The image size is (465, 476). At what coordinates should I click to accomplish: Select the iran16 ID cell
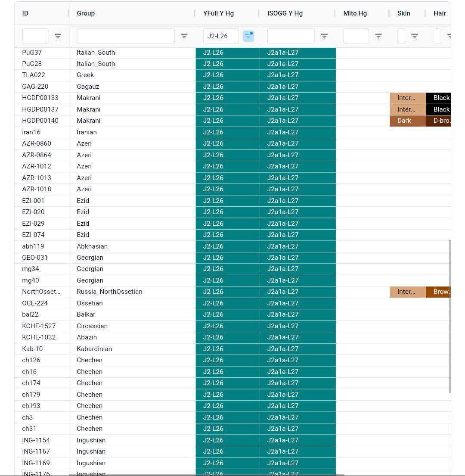coord(42,132)
